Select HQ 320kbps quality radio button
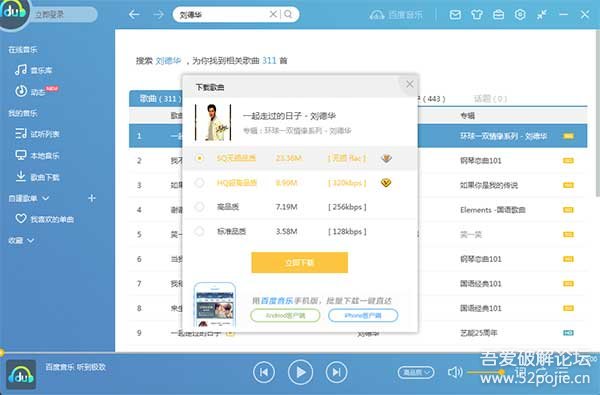Viewport: 600px width, 395px height. pyautogui.click(x=199, y=183)
